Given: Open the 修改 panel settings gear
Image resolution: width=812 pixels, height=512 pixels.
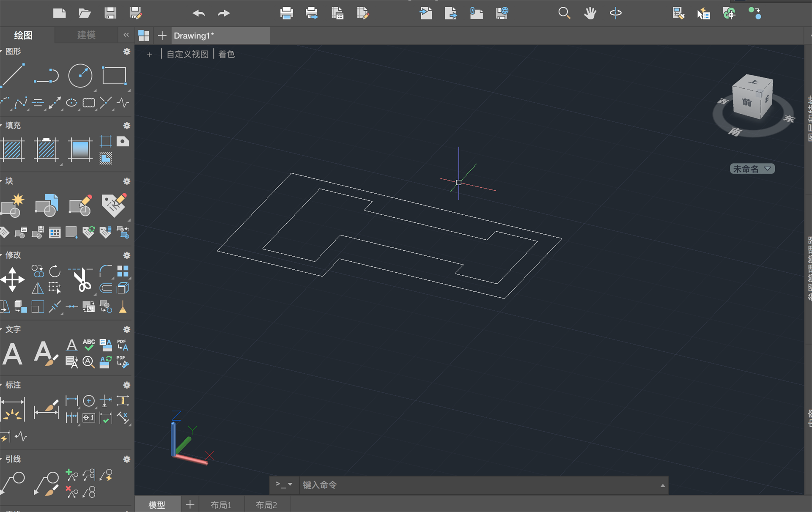Looking at the screenshot, I should 126,255.
